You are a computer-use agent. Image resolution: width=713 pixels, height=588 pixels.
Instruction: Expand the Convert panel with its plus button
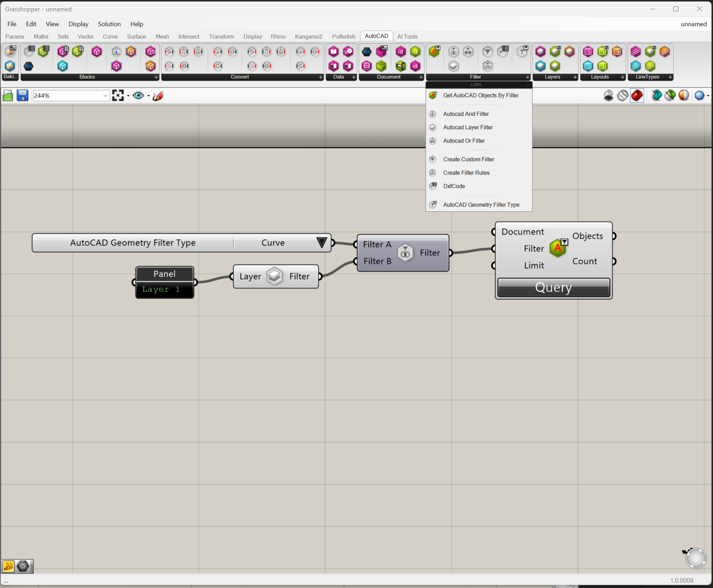tap(321, 78)
